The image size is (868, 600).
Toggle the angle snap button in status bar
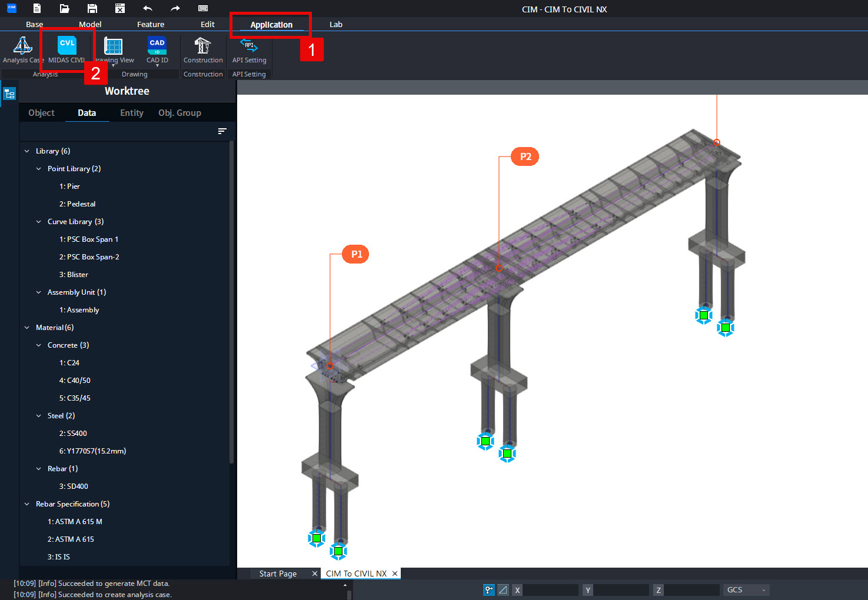[503, 589]
